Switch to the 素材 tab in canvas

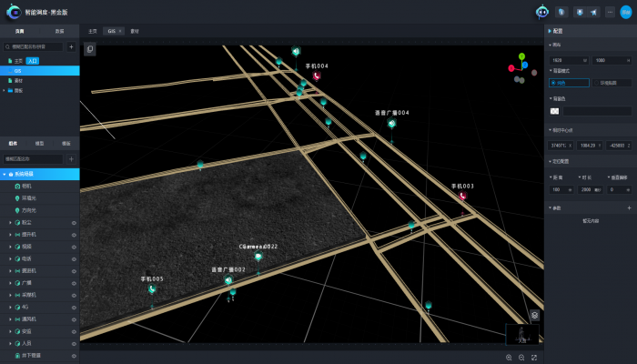(135, 31)
